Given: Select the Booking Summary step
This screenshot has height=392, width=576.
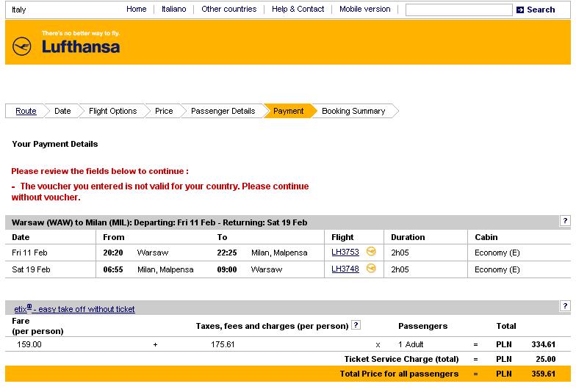Looking at the screenshot, I should (x=353, y=111).
